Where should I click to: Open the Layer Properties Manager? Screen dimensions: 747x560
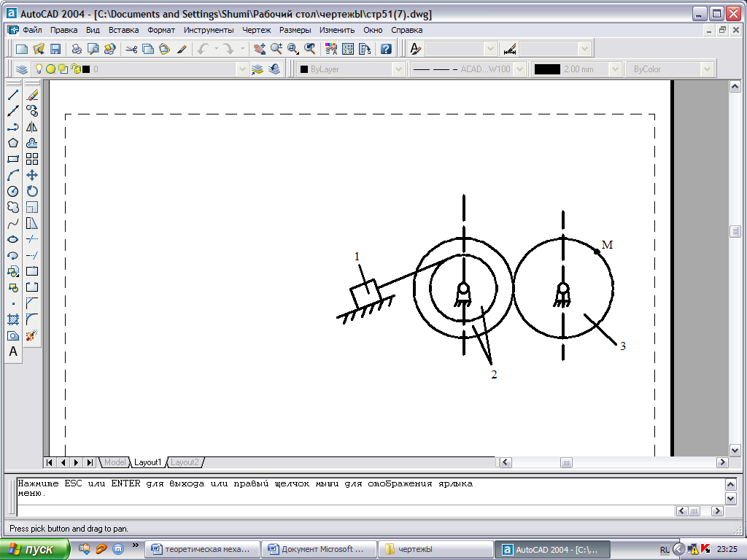(21, 69)
